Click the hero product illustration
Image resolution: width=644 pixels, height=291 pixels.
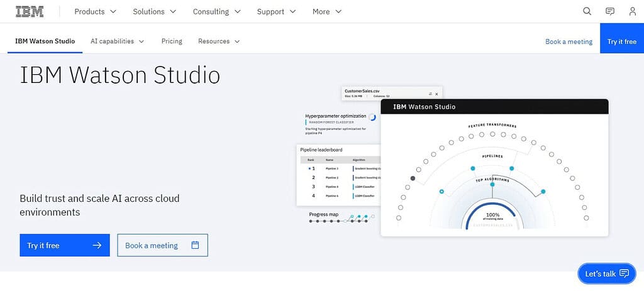pyautogui.click(x=453, y=162)
